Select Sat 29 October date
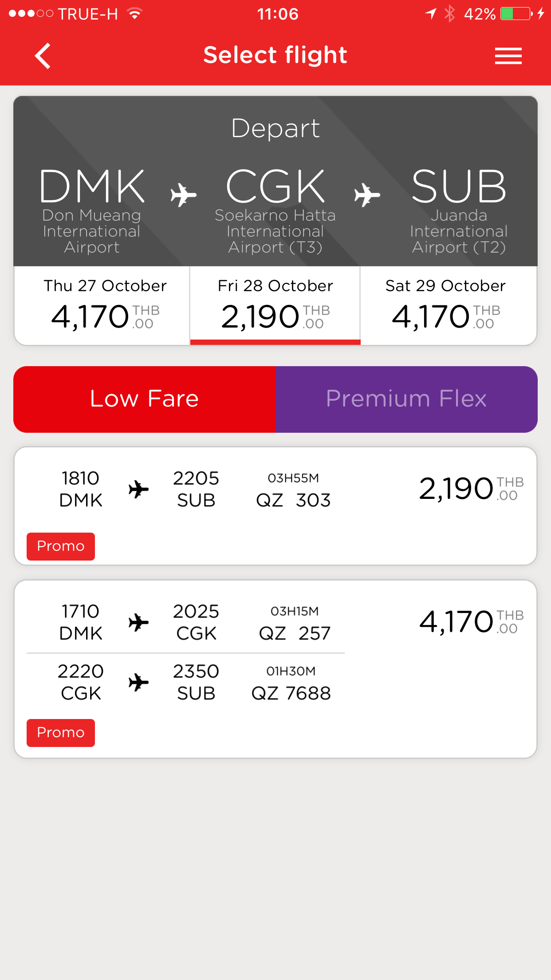 click(445, 305)
